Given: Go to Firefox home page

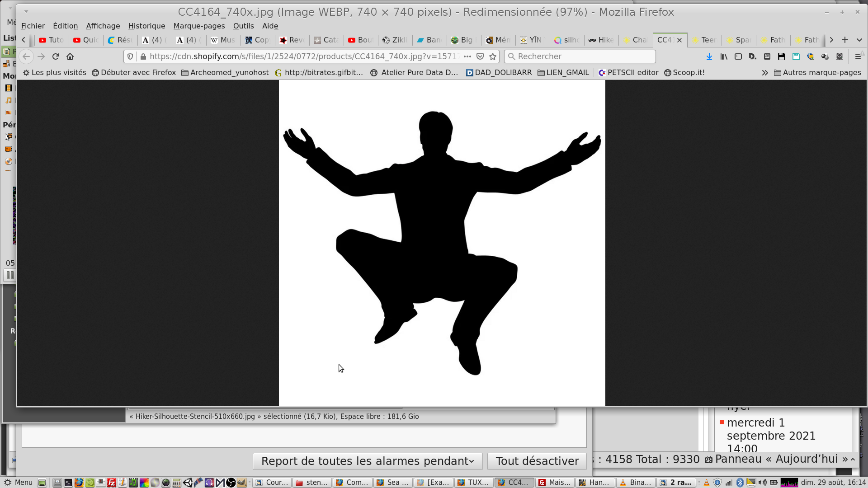Looking at the screenshot, I should point(70,56).
